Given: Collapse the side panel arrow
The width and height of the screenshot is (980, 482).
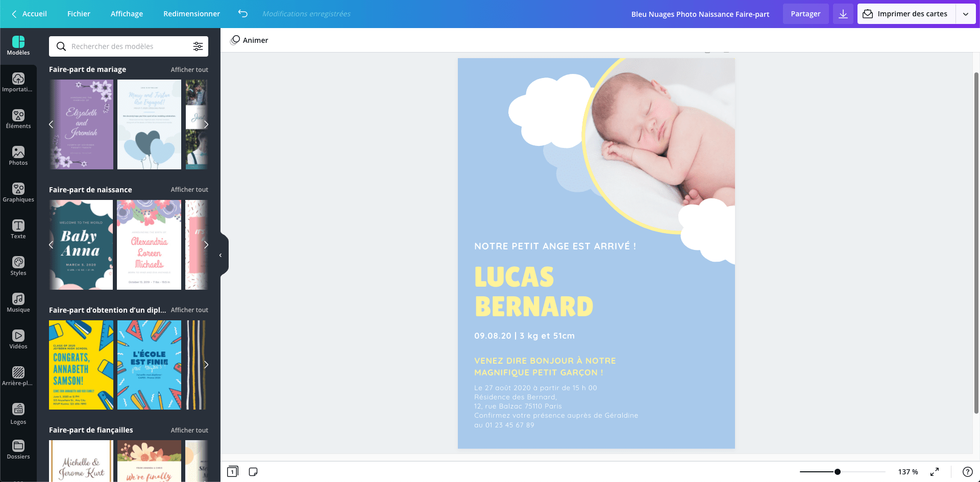Looking at the screenshot, I should 221,255.
